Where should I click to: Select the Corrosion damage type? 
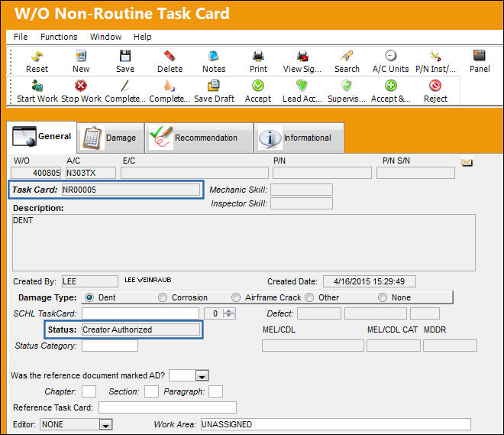pos(163,297)
